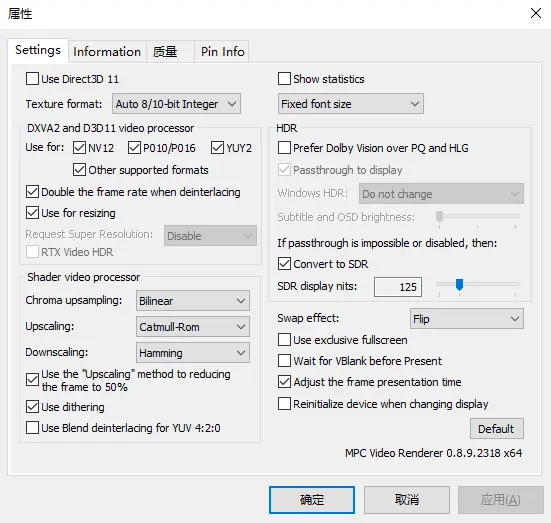The height and width of the screenshot is (523, 551).
Task: Open the Texture format dropdown
Action: click(x=176, y=104)
